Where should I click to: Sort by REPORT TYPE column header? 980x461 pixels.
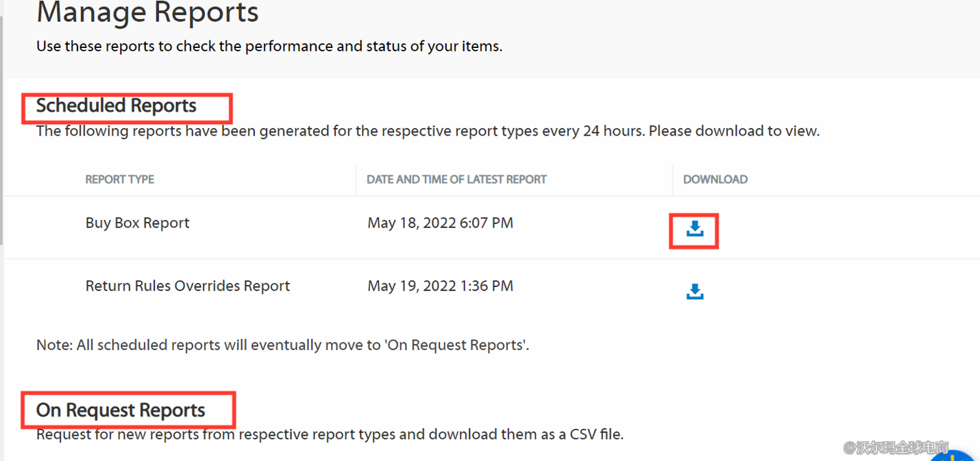[x=119, y=179]
